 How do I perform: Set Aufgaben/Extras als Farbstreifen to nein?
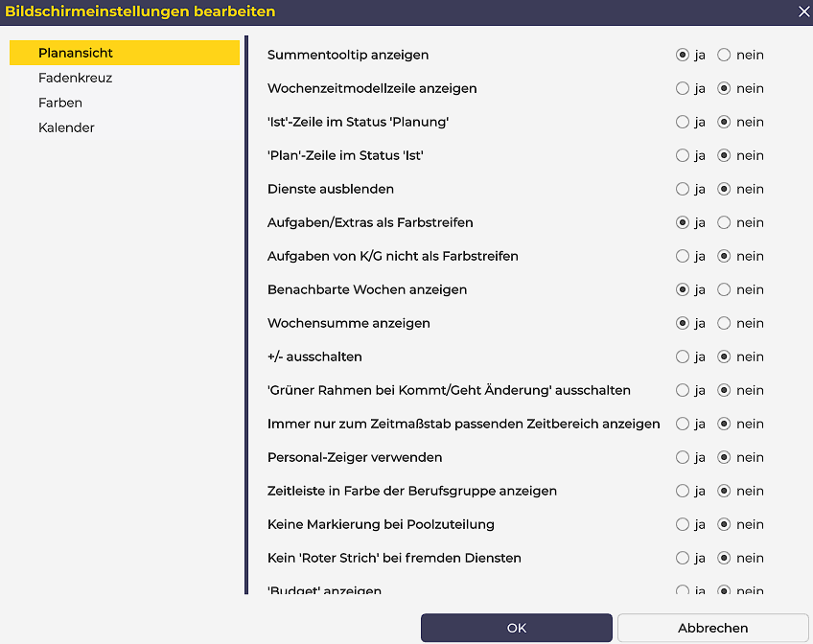click(724, 222)
